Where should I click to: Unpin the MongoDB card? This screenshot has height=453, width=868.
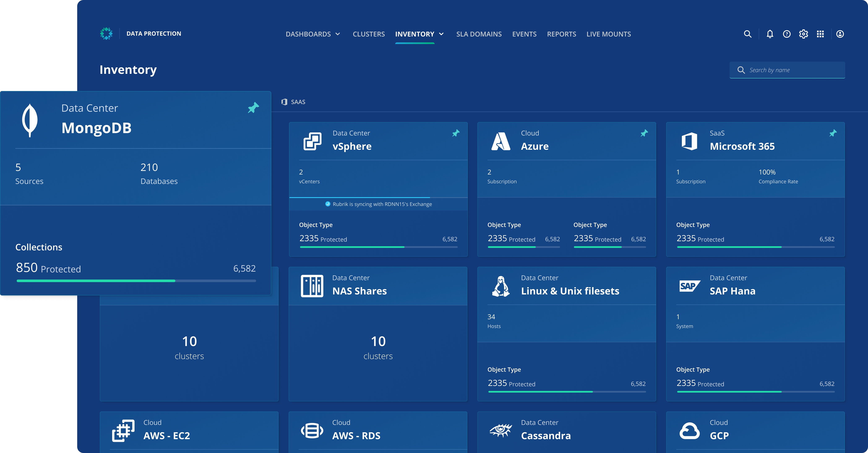click(x=253, y=107)
